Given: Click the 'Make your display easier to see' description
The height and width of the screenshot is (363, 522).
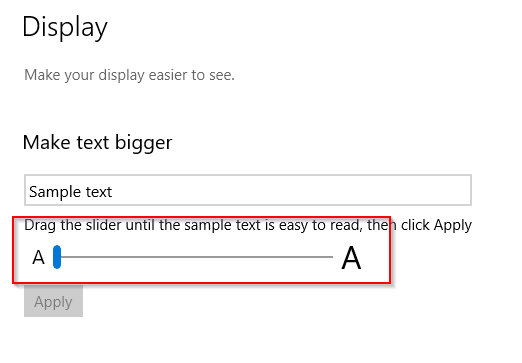Looking at the screenshot, I should (129, 75).
